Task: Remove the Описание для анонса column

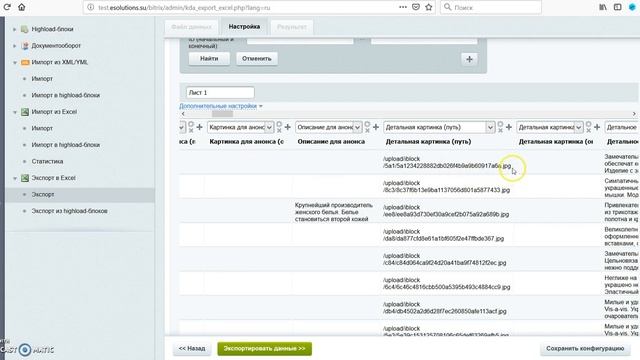Action: (x=367, y=130)
